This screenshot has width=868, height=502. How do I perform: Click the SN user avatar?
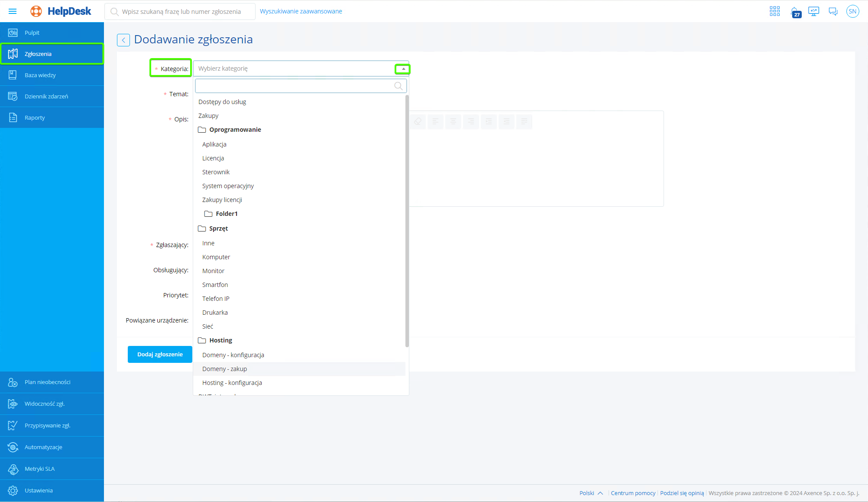(852, 11)
